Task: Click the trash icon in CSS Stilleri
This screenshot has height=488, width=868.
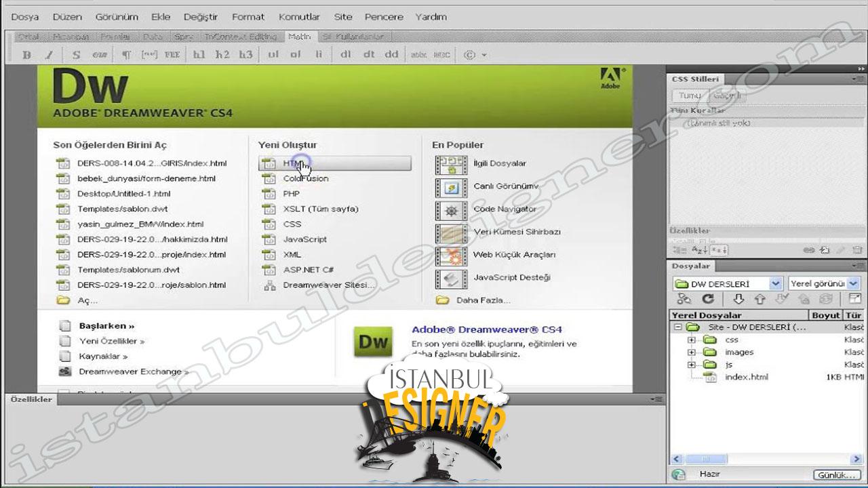Action: [857, 250]
